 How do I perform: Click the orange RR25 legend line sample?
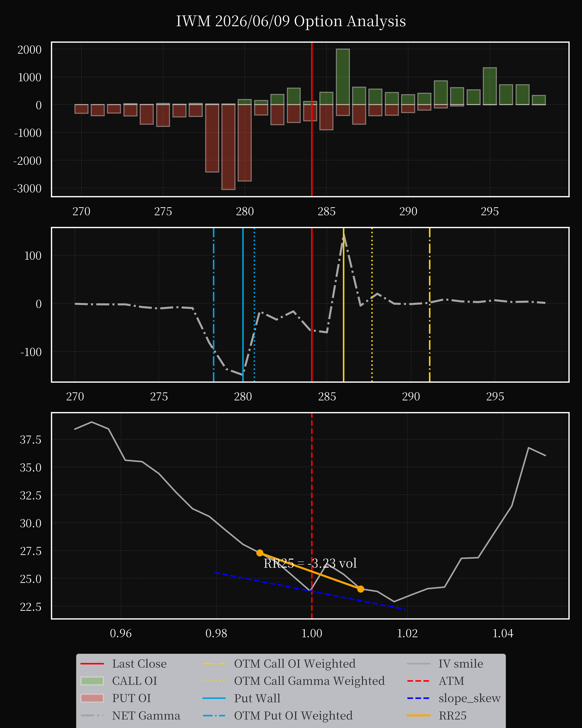tap(418, 716)
